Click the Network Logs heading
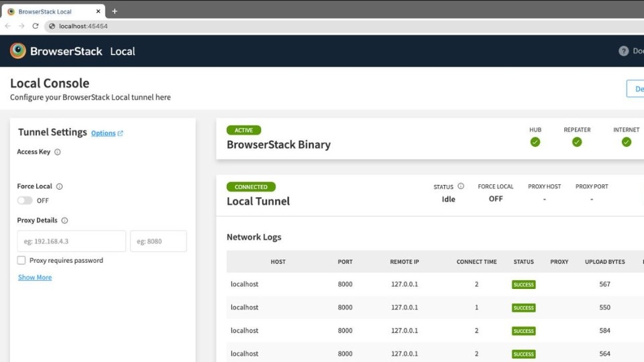 (254, 237)
